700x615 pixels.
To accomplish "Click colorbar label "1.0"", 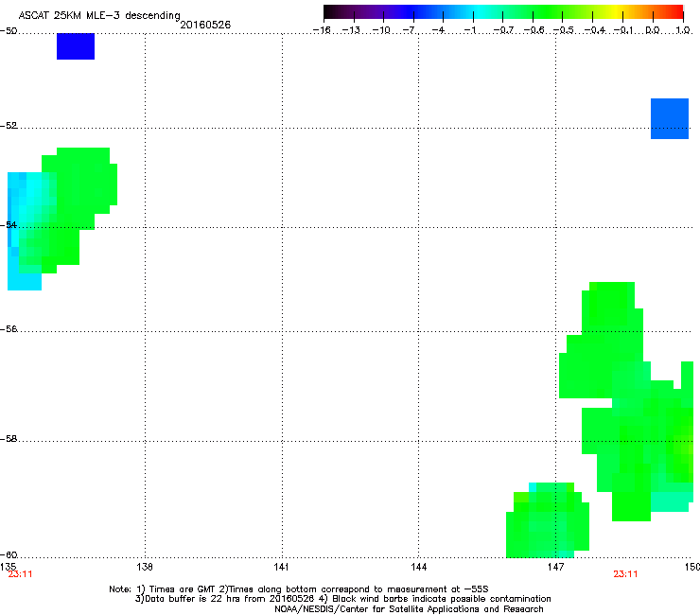I will [x=683, y=30].
